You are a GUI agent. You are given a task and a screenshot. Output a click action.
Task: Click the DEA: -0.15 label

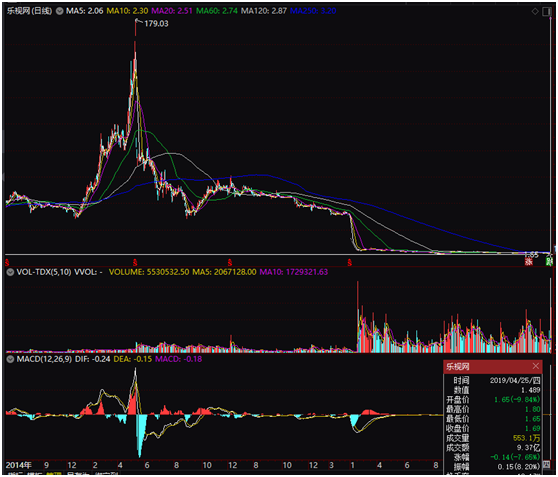[x=133, y=359]
